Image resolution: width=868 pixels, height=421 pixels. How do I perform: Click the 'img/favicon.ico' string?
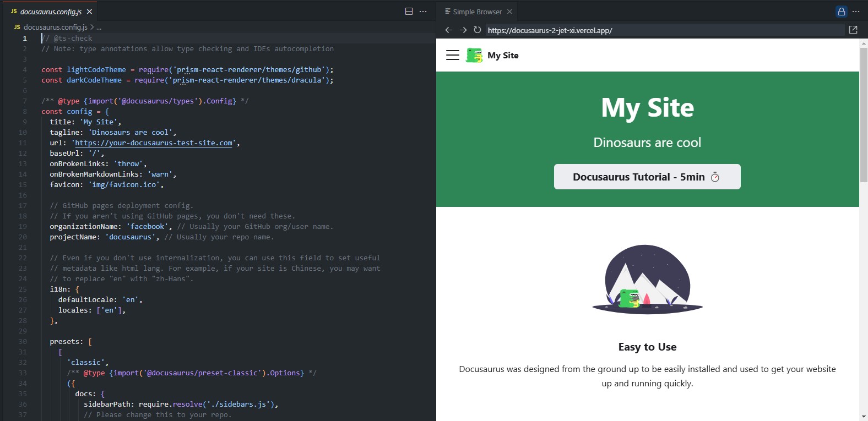click(x=124, y=184)
